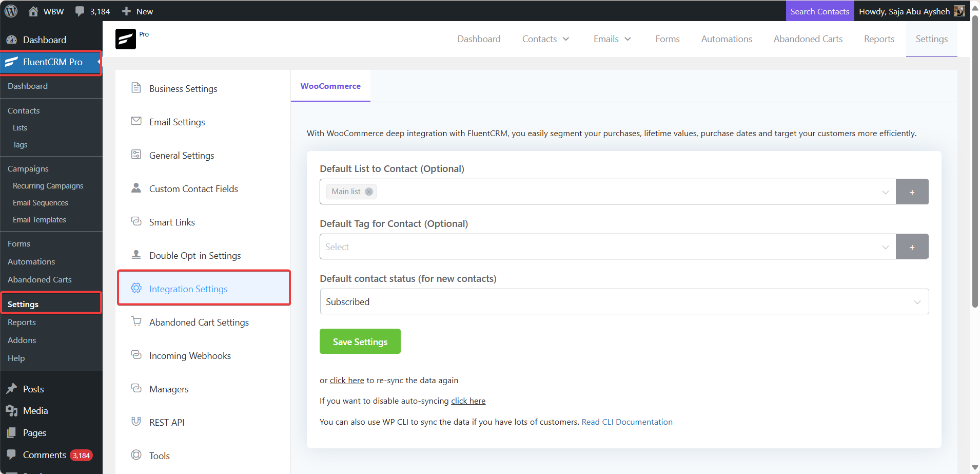Click the Business Settings document icon
This screenshot has height=474, width=980.
coord(136,88)
